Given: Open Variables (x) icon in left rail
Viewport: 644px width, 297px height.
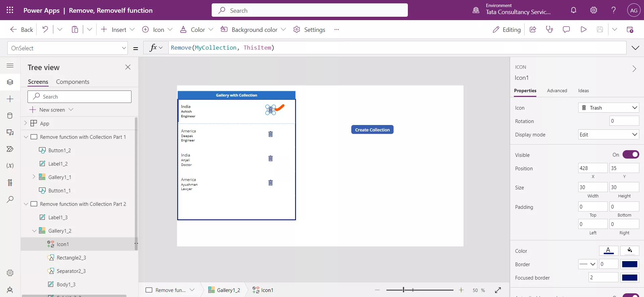Looking at the screenshot, I should point(10,166).
